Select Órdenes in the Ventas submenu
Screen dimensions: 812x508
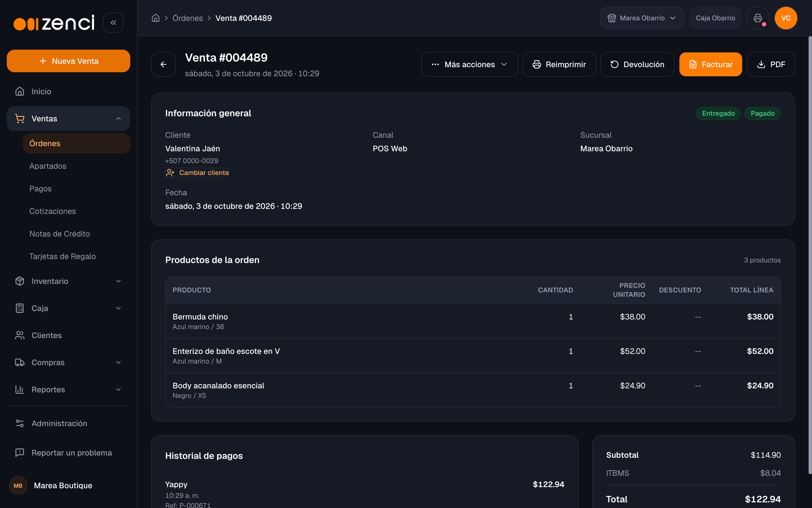click(76, 143)
